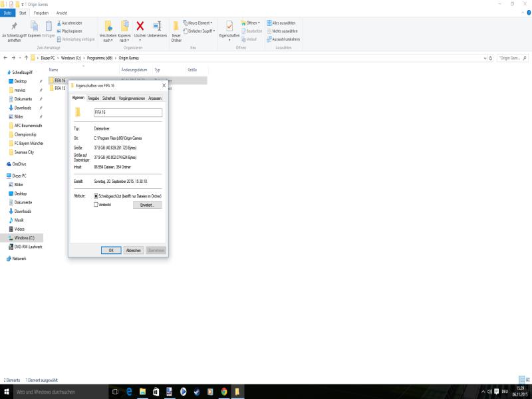Open the Sicherheit tab in properties dialog

point(108,98)
